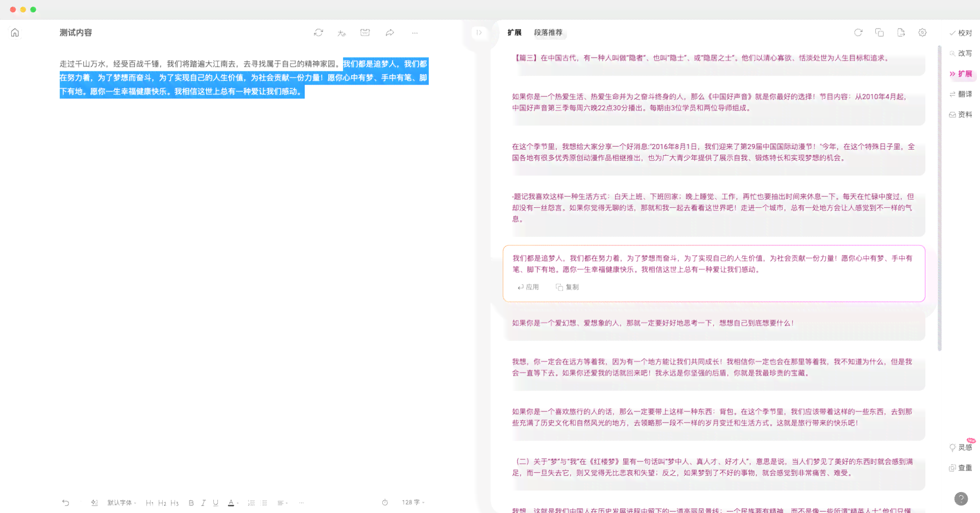The width and height of the screenshot is (980, 513).
Task: Copy all results with duplicate icon
Action: coord(879,33)
